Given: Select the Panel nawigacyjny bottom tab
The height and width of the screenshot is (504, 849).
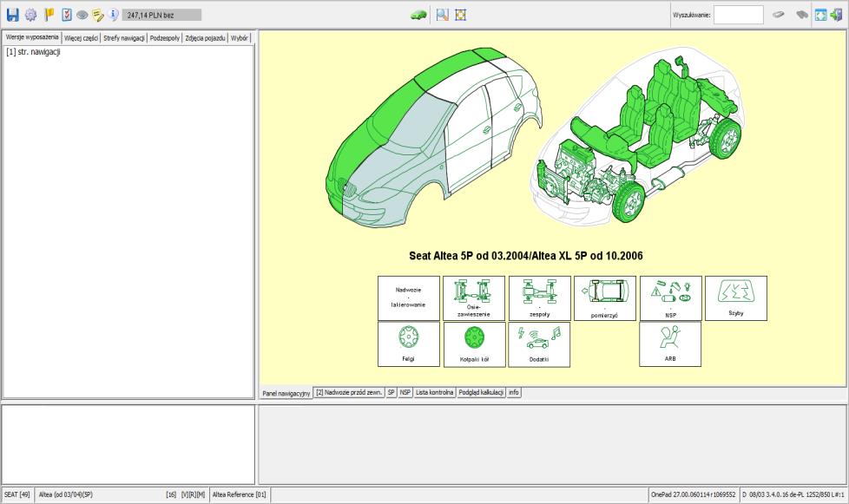Looking at the screenshot, I should 286,393.
